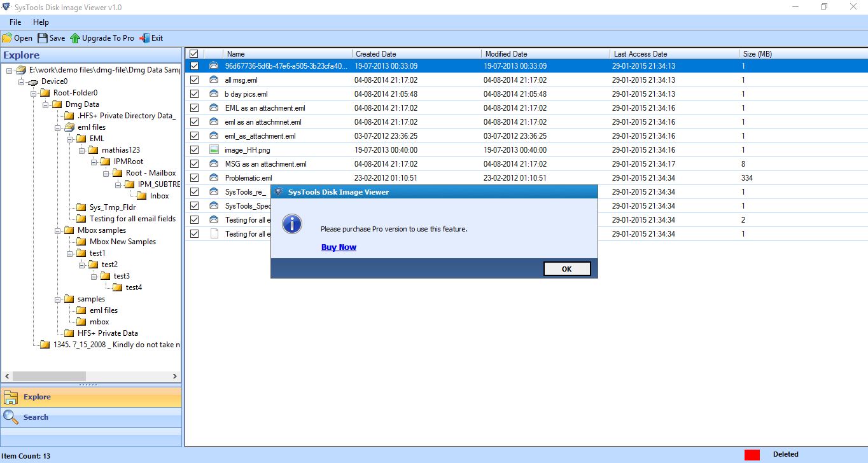Click image file icon beside image_HH.png
Viewport: 868px width, 463px height.
tap(214, 149)
